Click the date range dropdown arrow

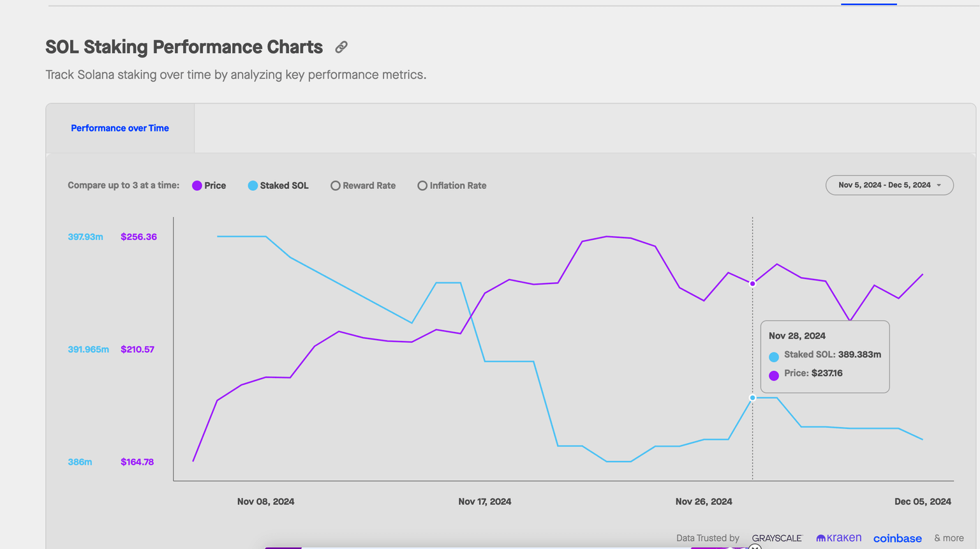click(939, 185)
